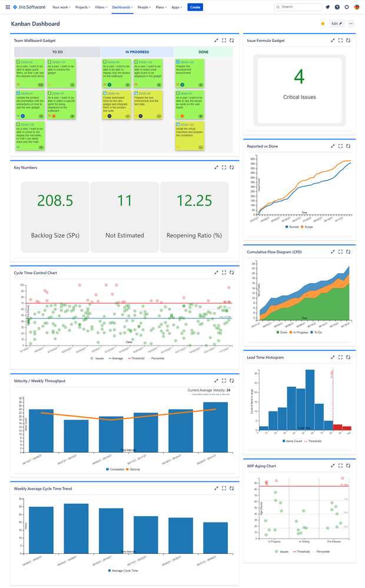
Task: Open issue card DEMO-124
Action: click(x=148, y=73)
